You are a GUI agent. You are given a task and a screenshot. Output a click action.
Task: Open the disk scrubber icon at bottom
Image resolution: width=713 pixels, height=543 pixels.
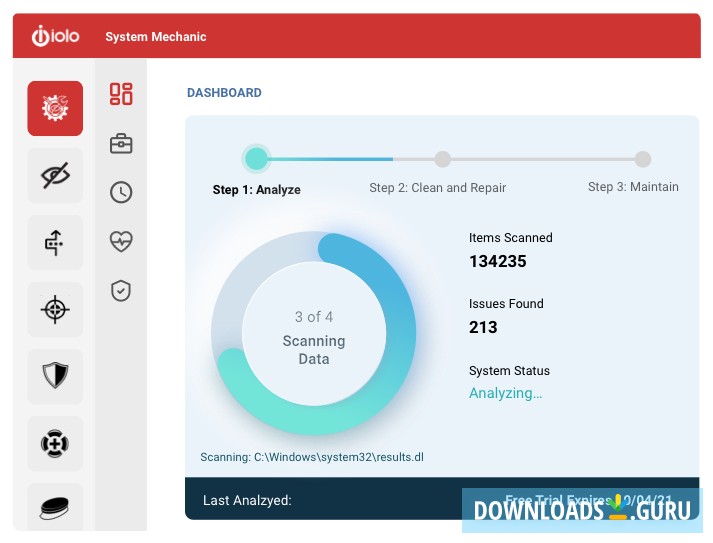(55, 507)
